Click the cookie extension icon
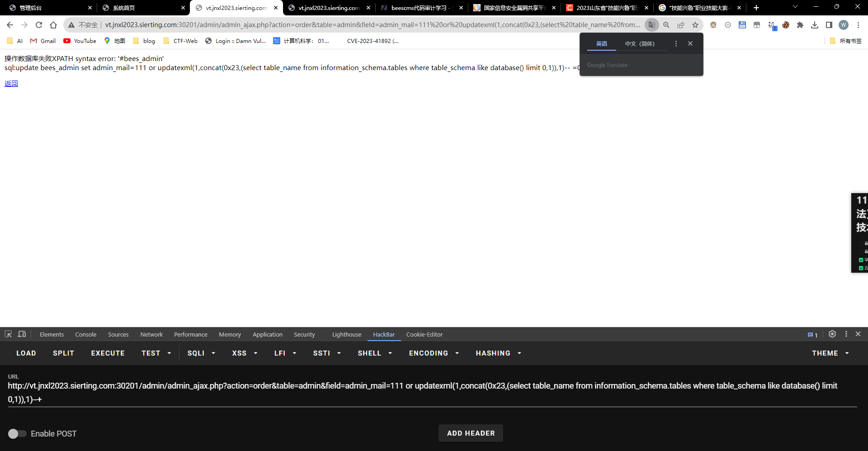This screenshot has width=868, height=451. coord(786,25)
